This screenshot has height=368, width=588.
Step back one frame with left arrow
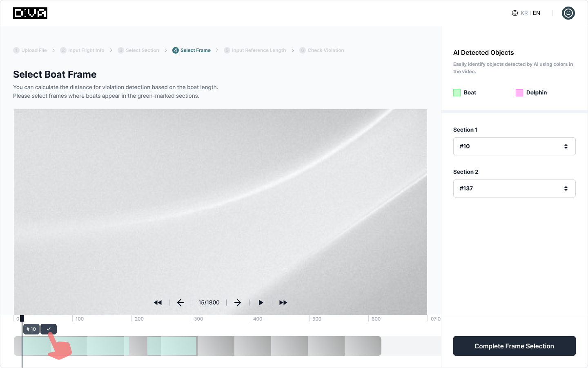(x=180, y=303)
